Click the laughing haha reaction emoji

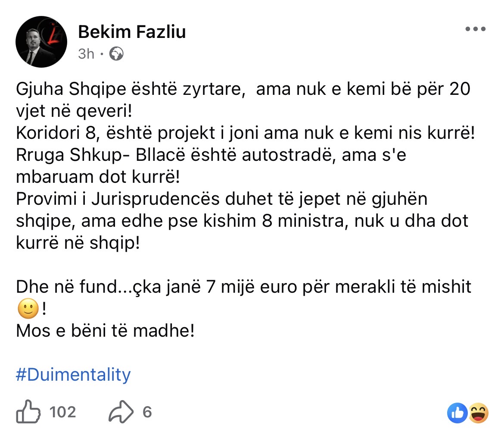click(478, 413)
